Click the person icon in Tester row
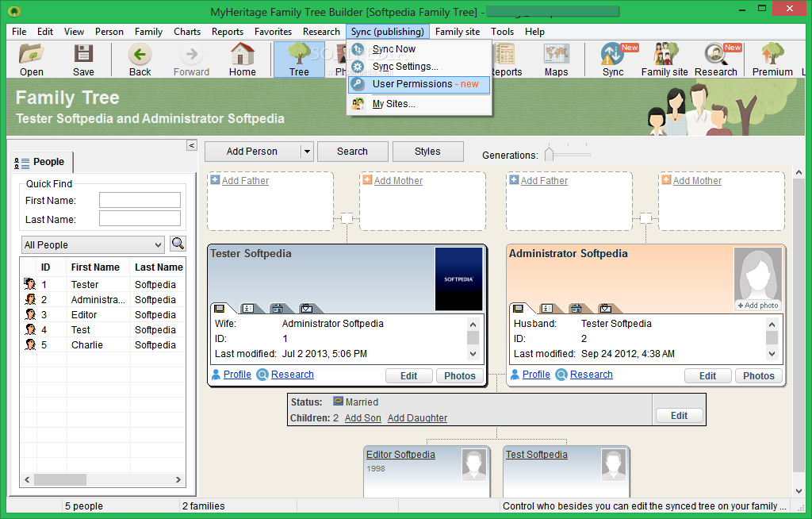Screen dimensions: 812x519 click(29, 284)
